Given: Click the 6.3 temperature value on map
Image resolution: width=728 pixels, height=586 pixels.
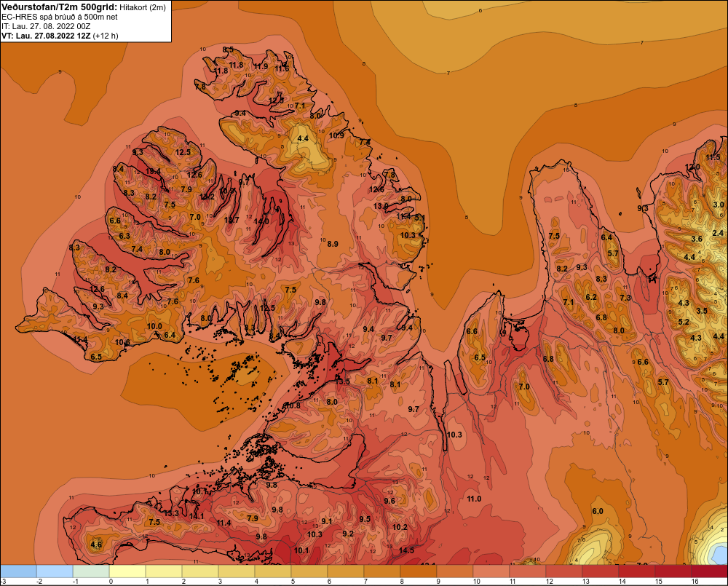Looking at the screenshot, I should point(124,236).
